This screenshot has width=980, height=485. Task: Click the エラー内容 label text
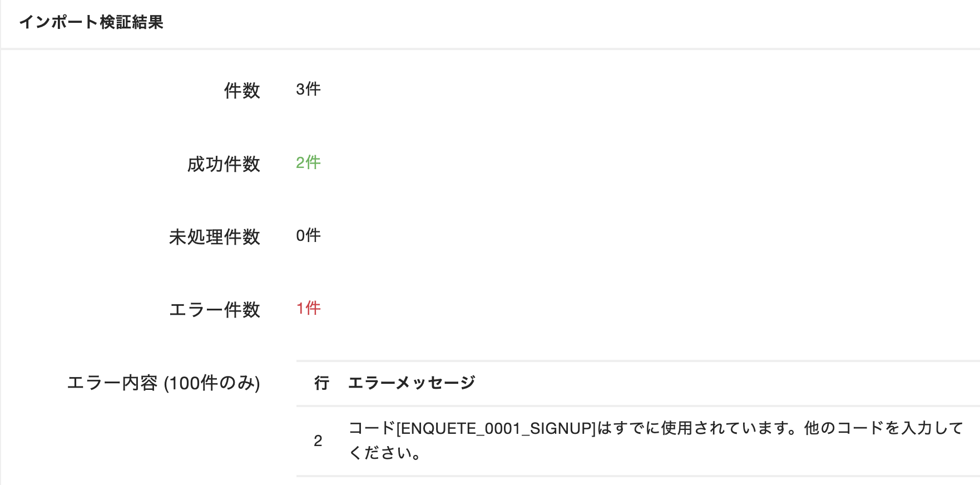pyautogui.click(x=113, y=383)
